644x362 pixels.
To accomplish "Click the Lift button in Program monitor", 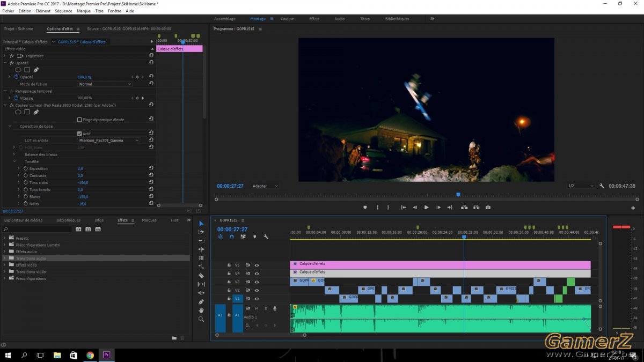I will point(464,207).
